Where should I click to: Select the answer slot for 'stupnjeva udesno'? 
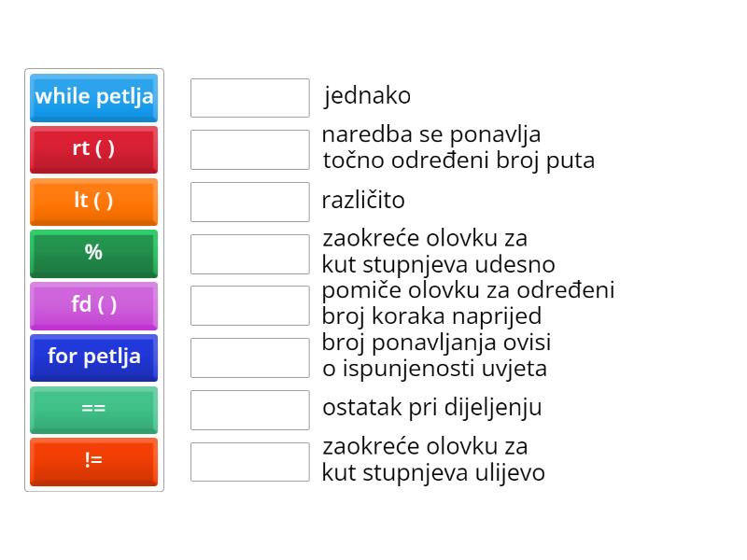pyautogui.click(x=249, y=254)
